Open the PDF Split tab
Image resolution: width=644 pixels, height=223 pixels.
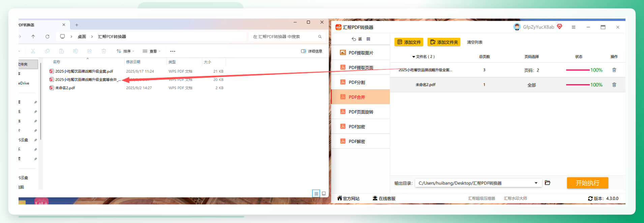[360, 82]
